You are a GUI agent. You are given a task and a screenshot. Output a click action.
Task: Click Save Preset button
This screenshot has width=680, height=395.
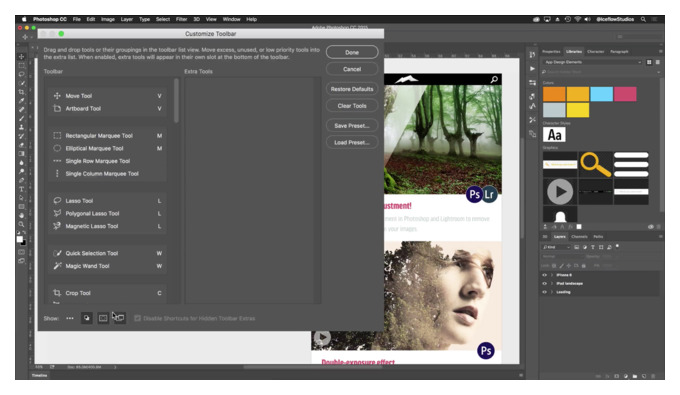[x=352, y=126]
